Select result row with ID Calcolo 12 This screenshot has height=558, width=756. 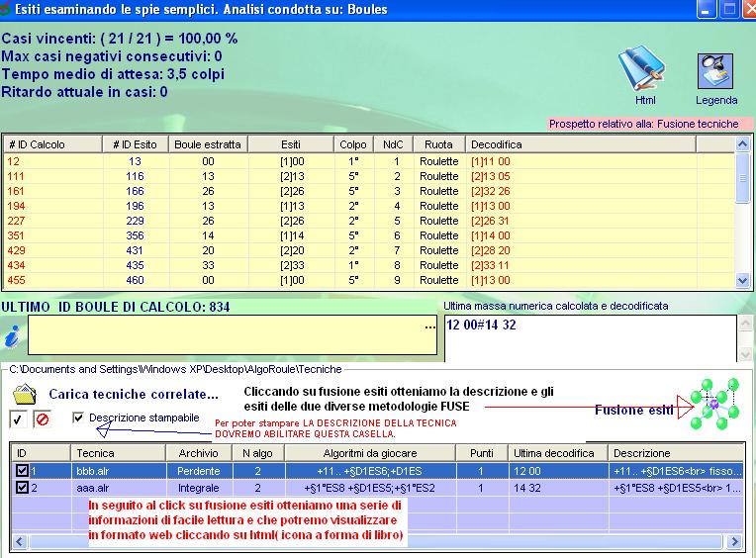[369, 161]
